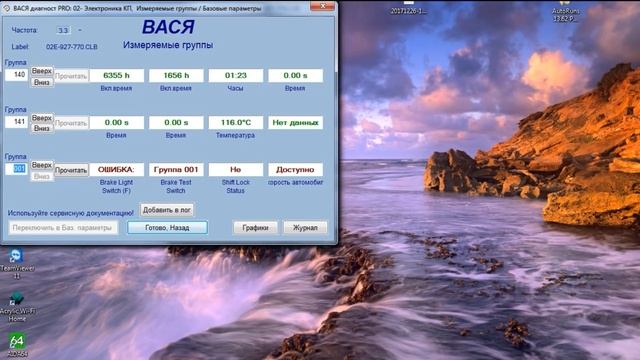Close the ВАСЯ diagnost window
This screenshot has width=640, height=360.
(x=322, y=6)
